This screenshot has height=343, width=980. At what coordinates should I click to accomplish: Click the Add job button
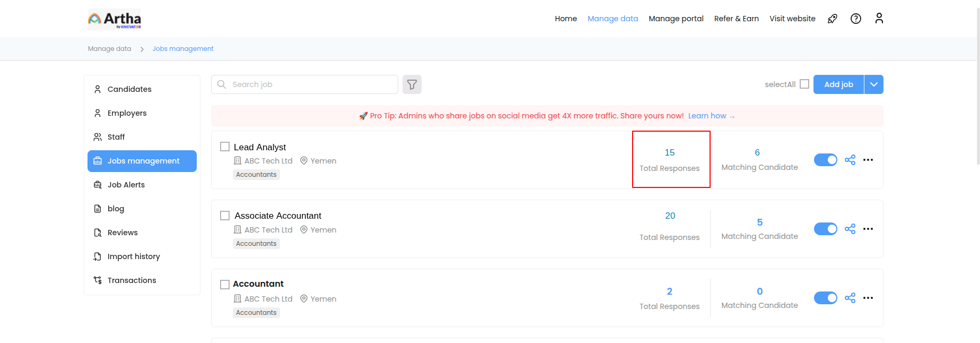tap(838, 84)
